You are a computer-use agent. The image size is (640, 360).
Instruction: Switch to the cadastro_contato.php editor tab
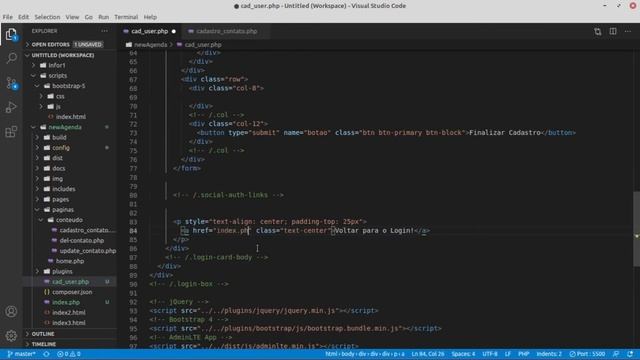click(x=227, y=31)
